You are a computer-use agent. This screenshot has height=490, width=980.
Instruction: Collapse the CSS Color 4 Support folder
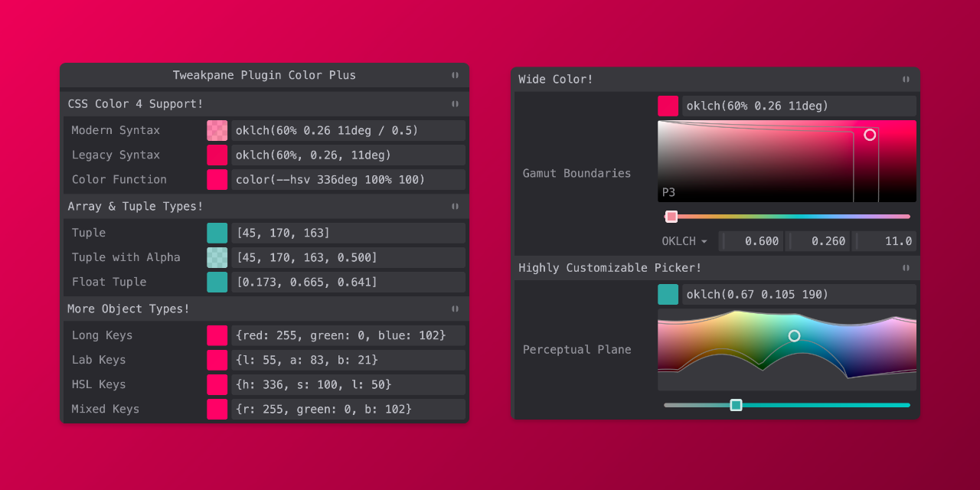[264, 103]
